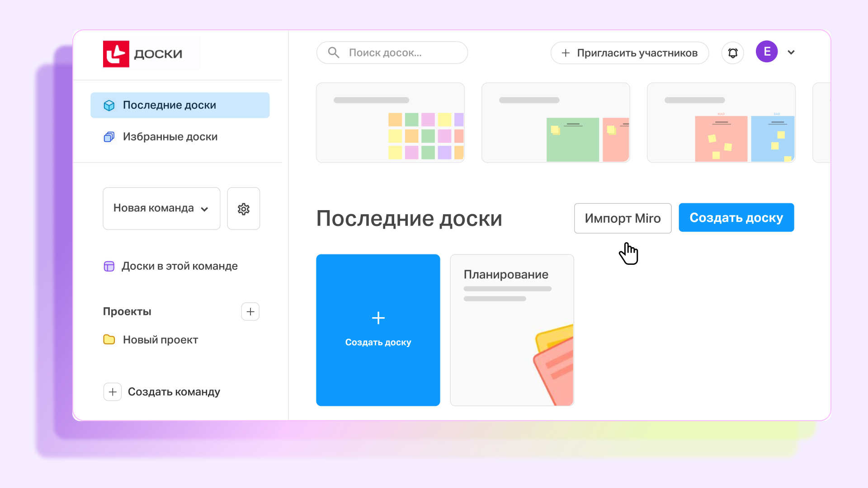This screenshot has width=868, height=488.
Task: Expand the Новая команда team dropdown
Action: point(161,208)
